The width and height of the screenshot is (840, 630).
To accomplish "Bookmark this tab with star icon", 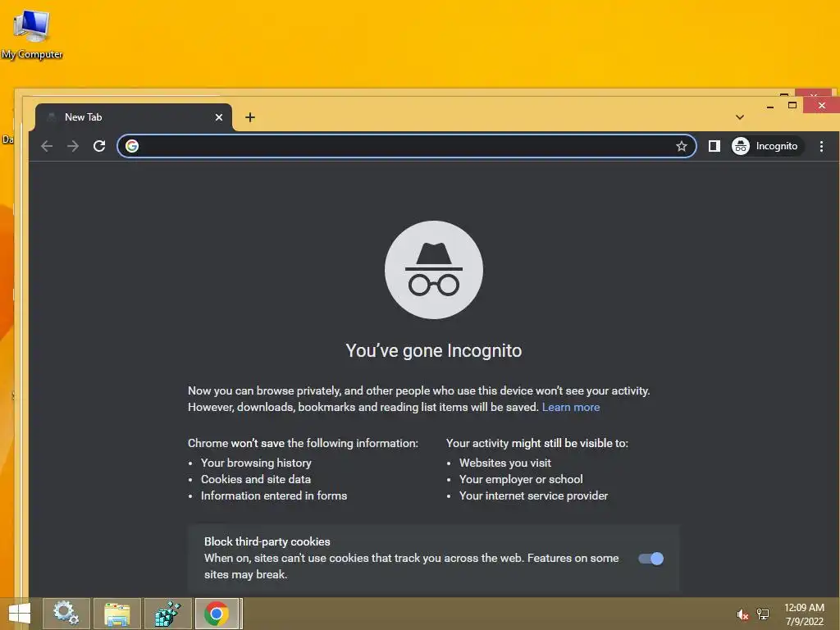I will tap(682, 146).
